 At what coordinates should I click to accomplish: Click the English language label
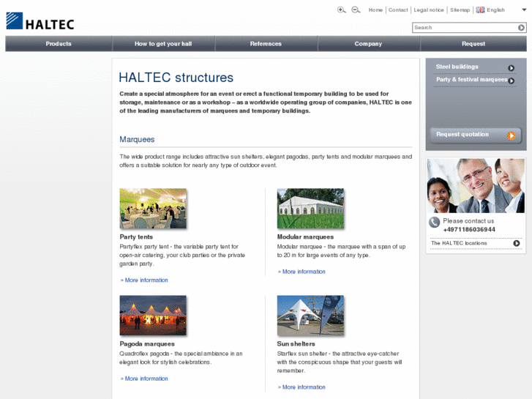(x=495, y=10)
